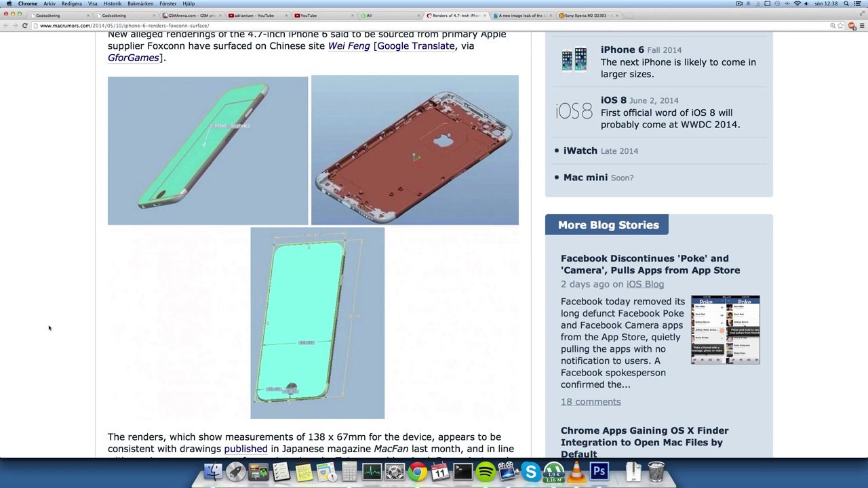
Task: Open System Preferences gear in dock
Action: click(x=395, y=471)
